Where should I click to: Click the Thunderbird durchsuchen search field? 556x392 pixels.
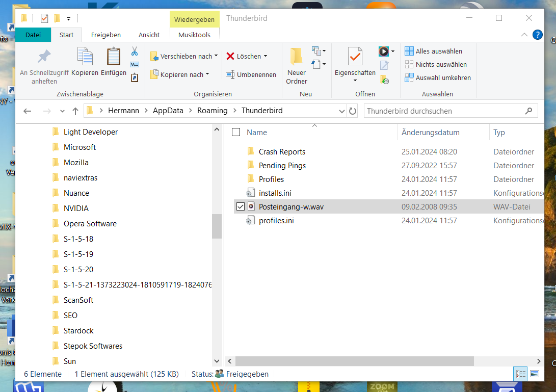445,111
